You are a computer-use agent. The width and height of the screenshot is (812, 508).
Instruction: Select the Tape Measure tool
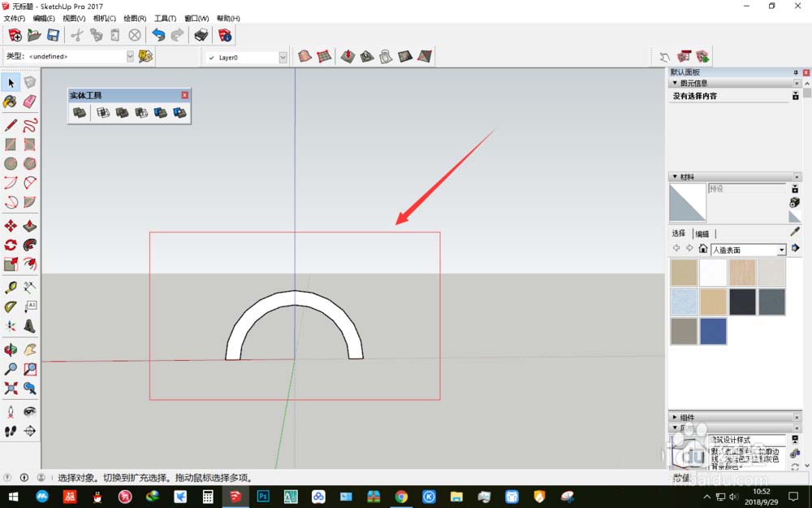11,288
